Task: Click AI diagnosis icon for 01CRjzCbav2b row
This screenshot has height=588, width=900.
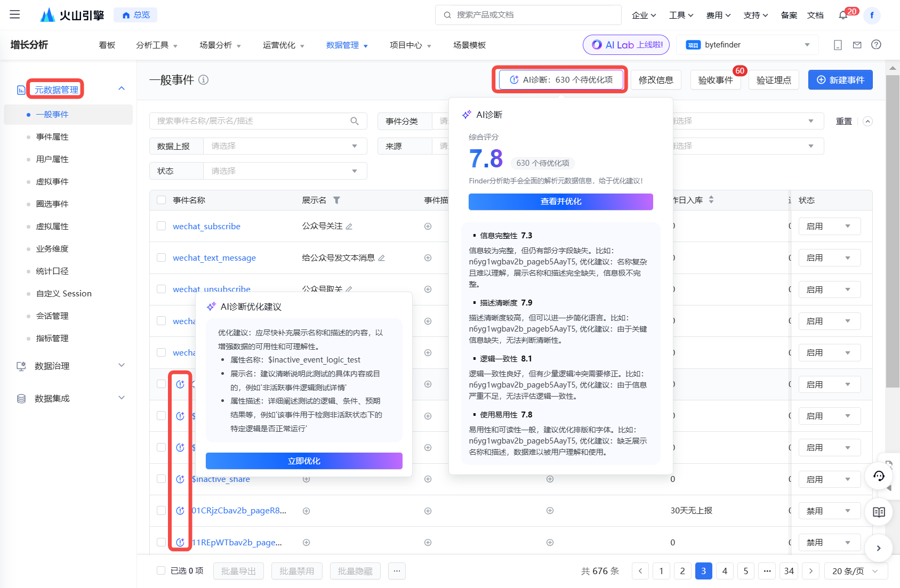Action: 180,511
